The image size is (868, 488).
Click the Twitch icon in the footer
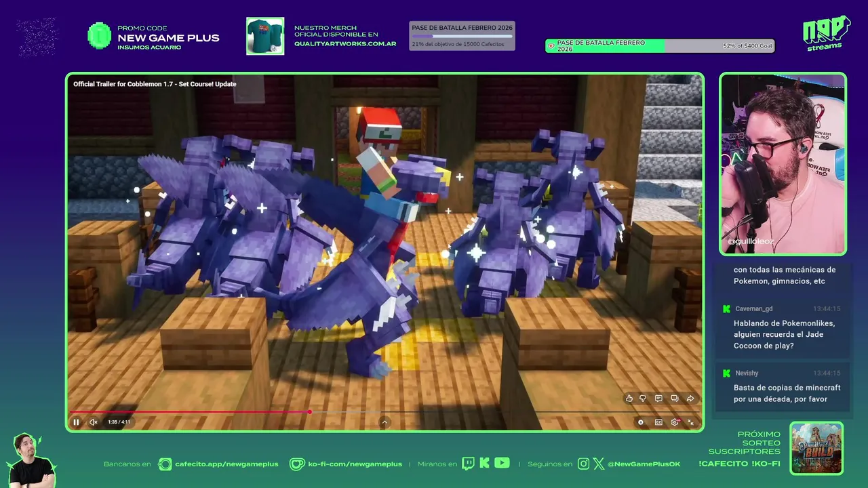point(468,464)
